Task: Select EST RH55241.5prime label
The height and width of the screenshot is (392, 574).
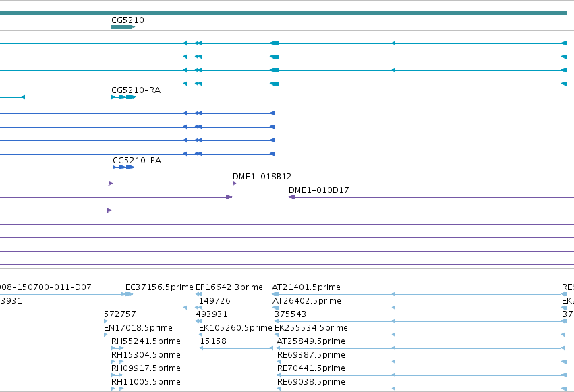Action: [x=146, y=341]
